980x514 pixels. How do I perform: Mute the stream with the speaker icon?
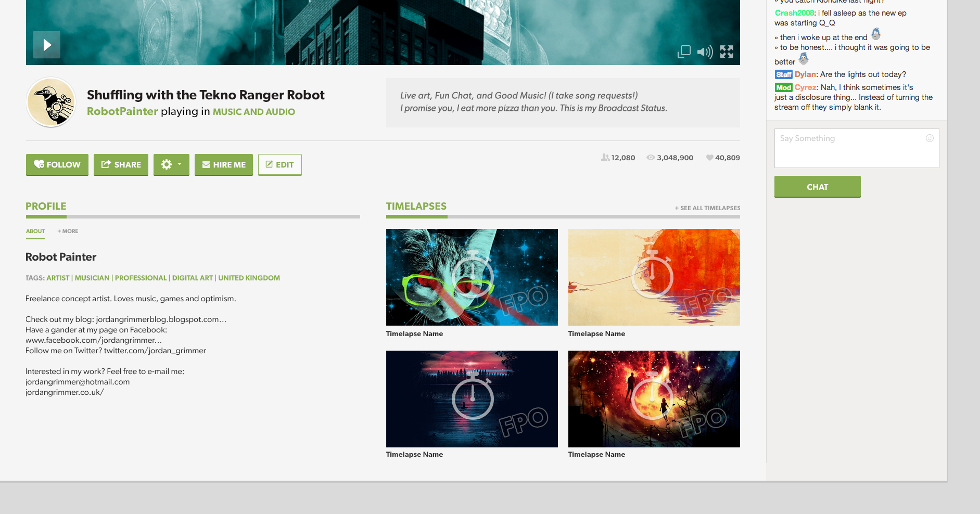pos(705,52)
